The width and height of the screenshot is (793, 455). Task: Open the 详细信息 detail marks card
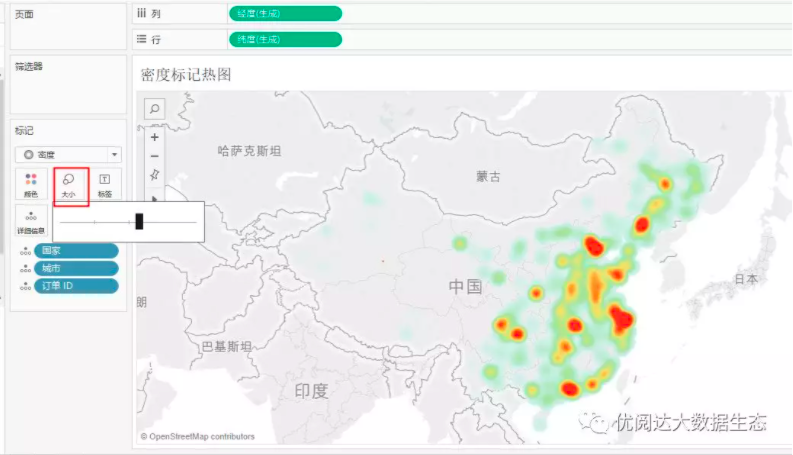pos(31,221)
